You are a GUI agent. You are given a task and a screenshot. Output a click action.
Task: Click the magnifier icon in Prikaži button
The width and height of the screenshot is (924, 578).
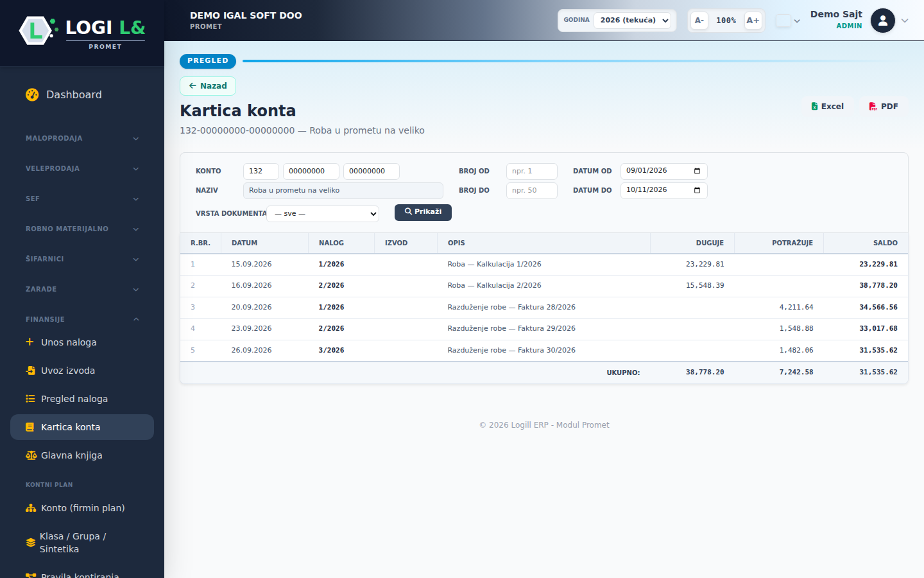(408, 212)
